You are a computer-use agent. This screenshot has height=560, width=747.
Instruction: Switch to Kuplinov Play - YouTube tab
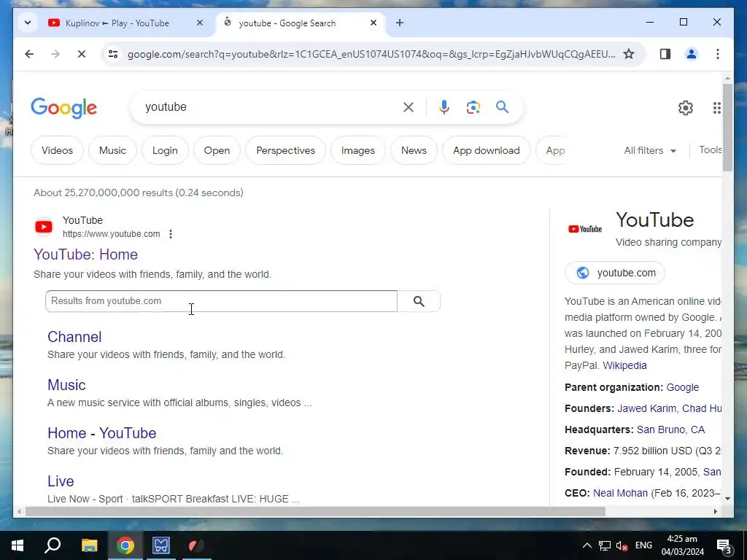[x=117, y=23]
